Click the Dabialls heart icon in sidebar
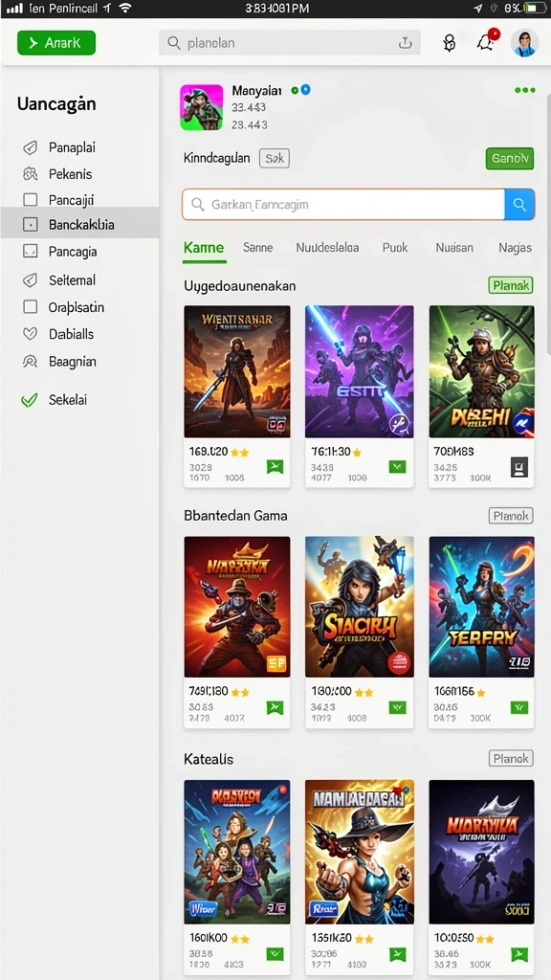Image resolution: width=551 pixels, height=980 pixels. pyautogui.click(x=30, y=334)
